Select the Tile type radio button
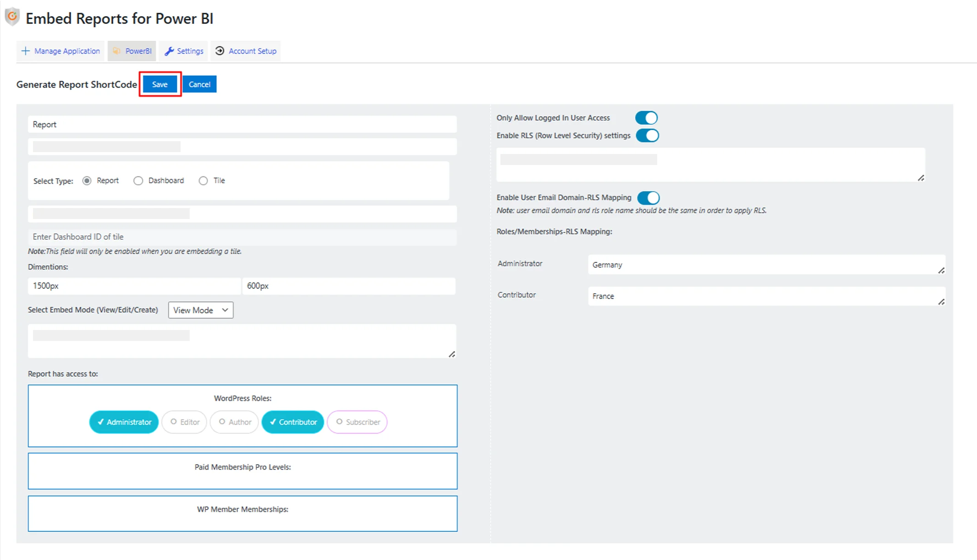Viewport: 977px width, 560px height. (x=203, y=181)
